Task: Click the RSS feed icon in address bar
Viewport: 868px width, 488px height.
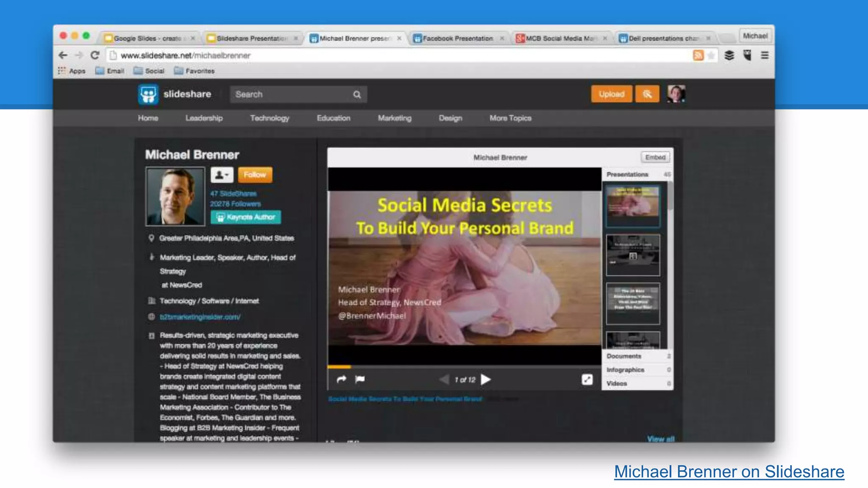Action: pyautogui.click(x=698, y=55)
